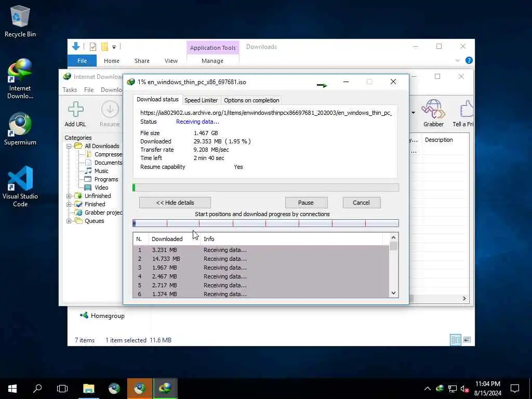This screenshot has height=399, width=532.
Task: Pause the current download
Action: click(x=306, y=203)
